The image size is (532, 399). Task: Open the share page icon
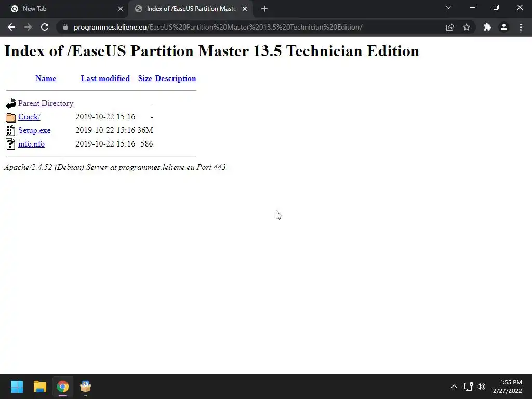[x=450, y=27]
